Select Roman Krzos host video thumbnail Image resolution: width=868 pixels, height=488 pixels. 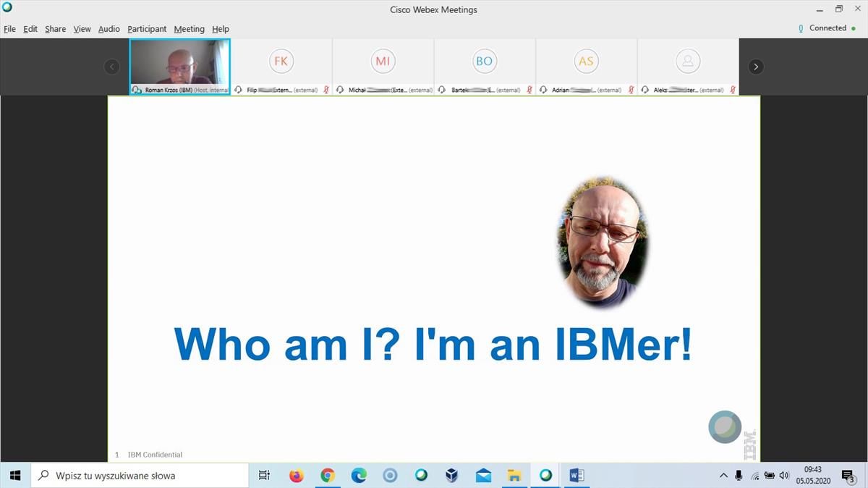180,67
